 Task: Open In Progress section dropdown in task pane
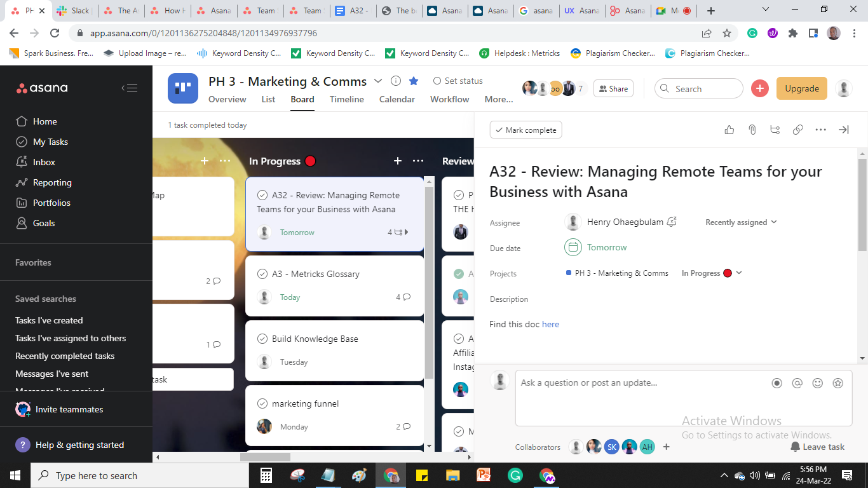click(x=712, y=273)
